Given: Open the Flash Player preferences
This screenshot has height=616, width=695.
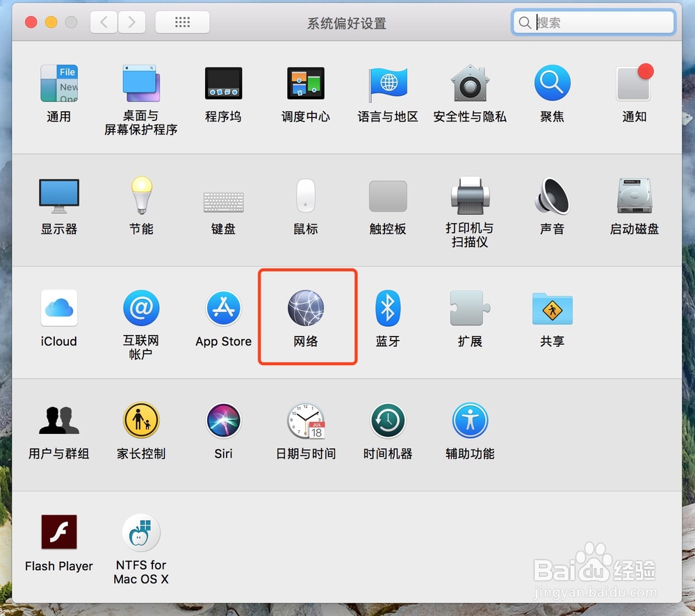Looking at the screenshot, I should click(59, 532).
